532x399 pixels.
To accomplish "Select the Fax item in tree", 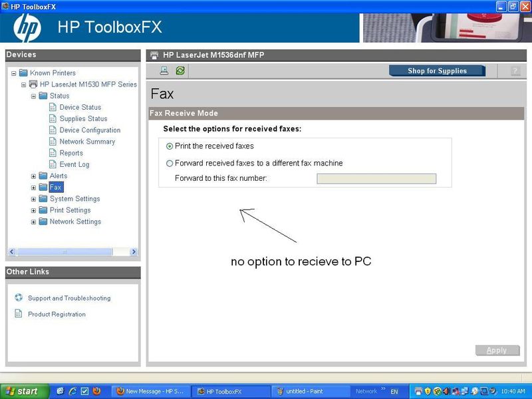I will pos(56,188).
